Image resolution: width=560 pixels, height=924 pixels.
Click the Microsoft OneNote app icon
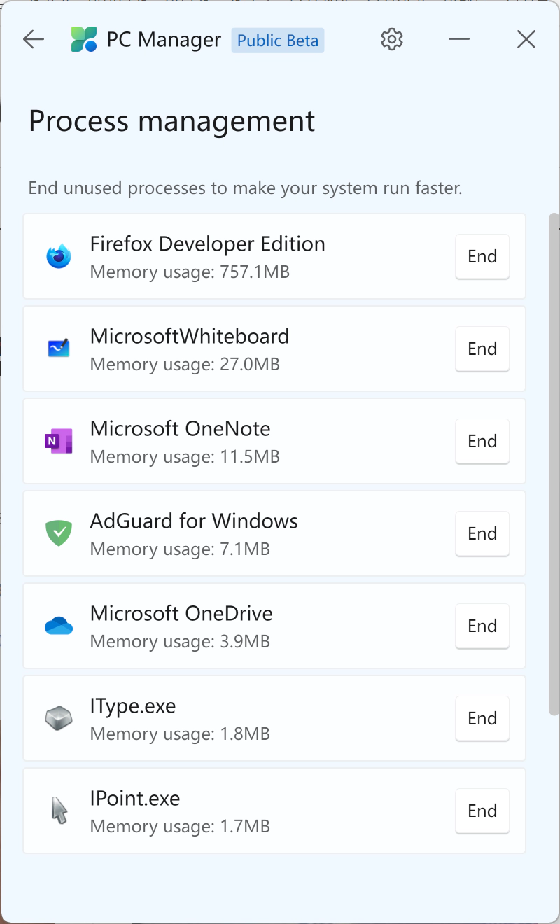point(59,441)
